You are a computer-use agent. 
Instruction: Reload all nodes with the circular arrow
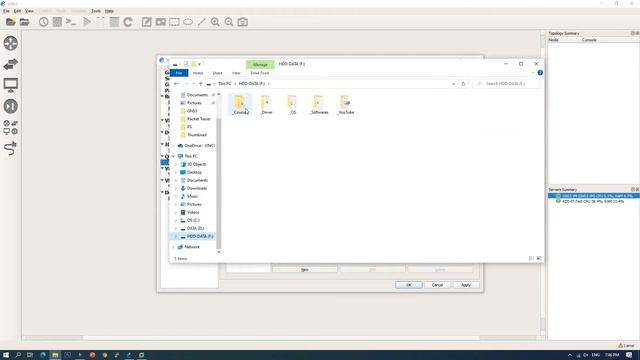(x=128, y=22)
